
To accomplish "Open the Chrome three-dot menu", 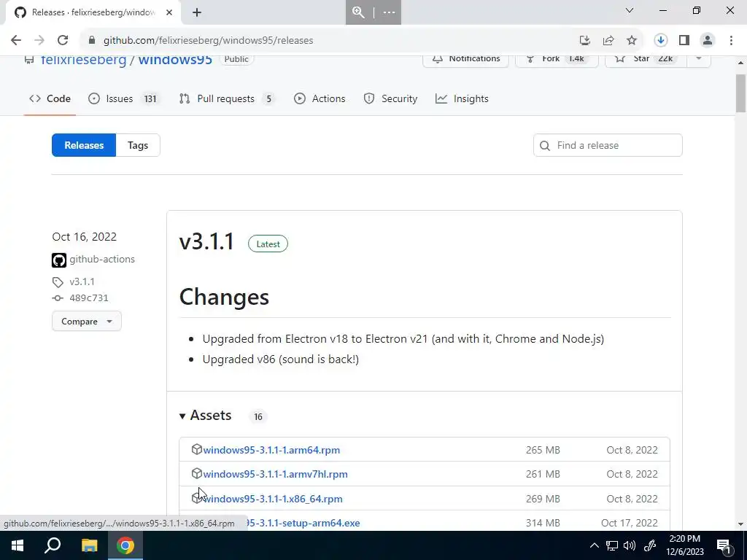I will pyautogui.click(x=731, y=41).
